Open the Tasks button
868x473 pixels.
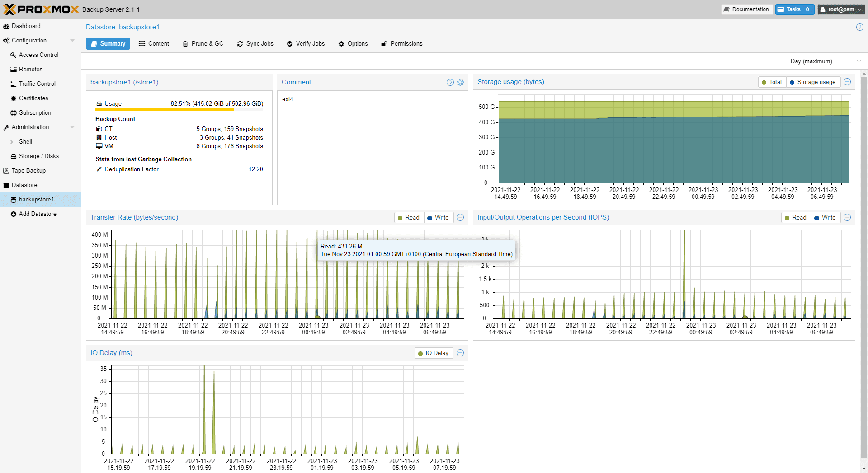coord(794,9)
